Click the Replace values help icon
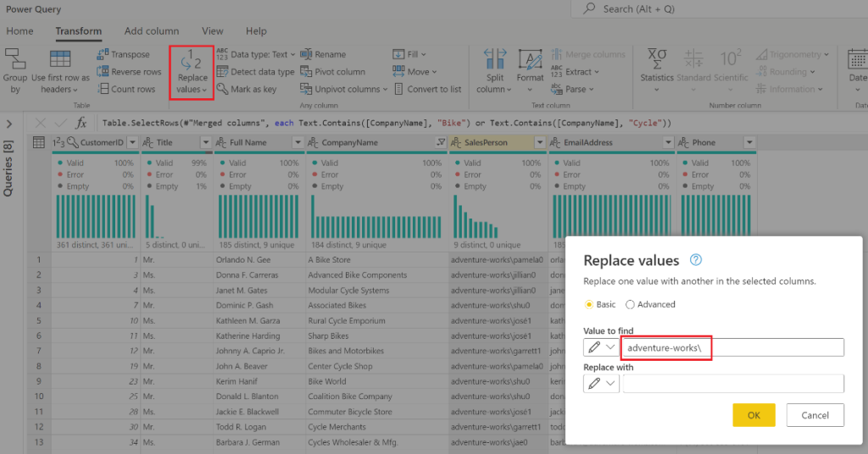868x454 pixels. click(696, 260)
